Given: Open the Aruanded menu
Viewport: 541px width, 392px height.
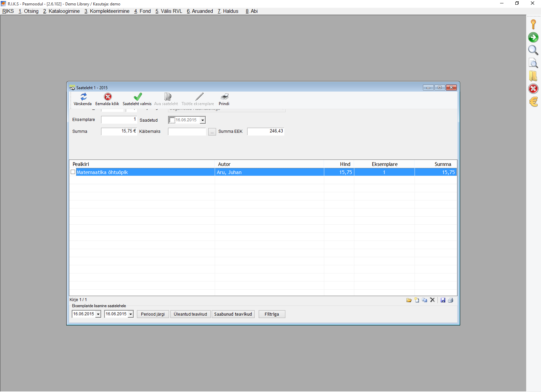Looking at the screenshot, I should pos(200,11).
